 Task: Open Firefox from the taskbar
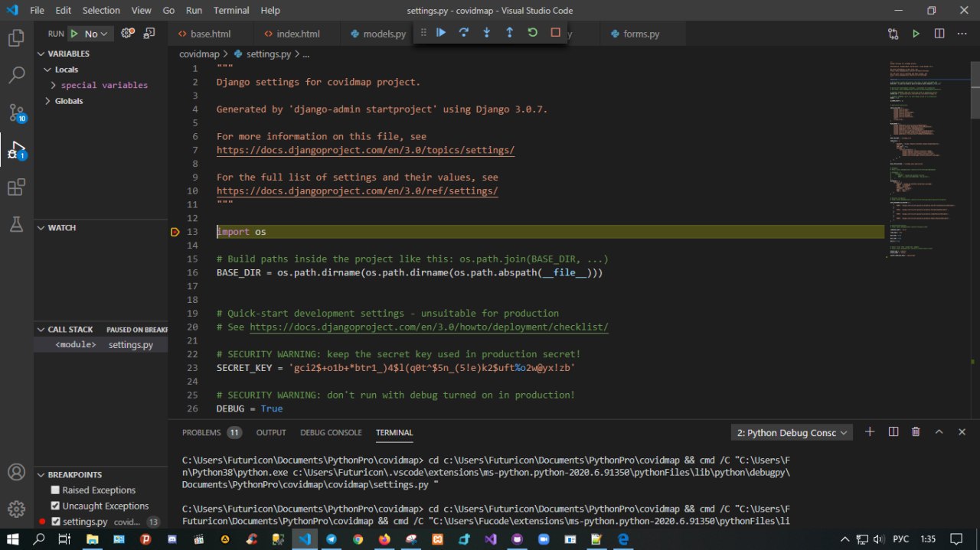point(384,539)
